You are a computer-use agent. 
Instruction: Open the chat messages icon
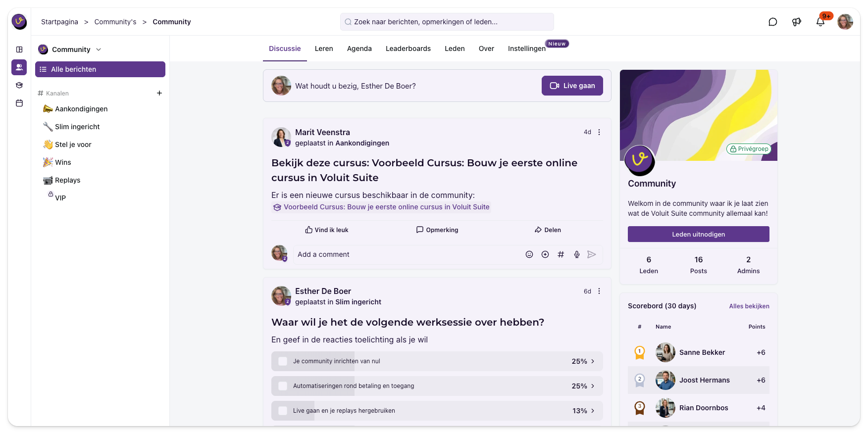(773, 22)
